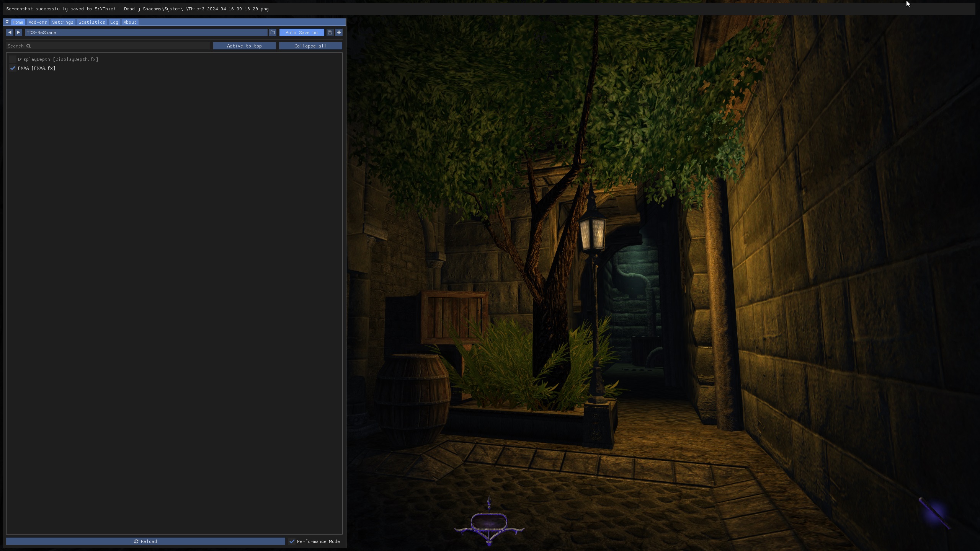Open the Add-ons tab

pos(38,22)
